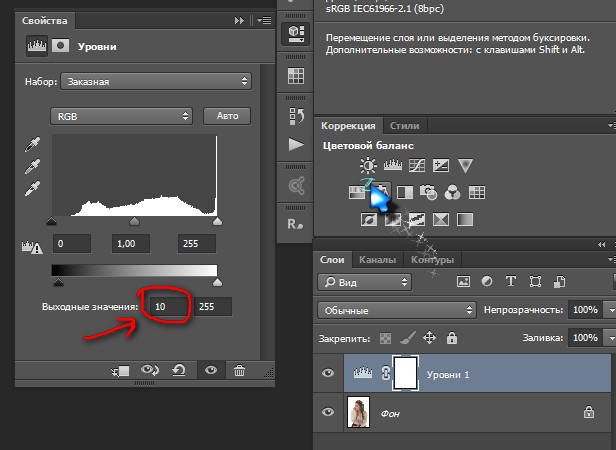The height and width of the screenshot is (450, 616).
Task: Open the Вид layer filter dropdown
Action: [x=365, y=282]
